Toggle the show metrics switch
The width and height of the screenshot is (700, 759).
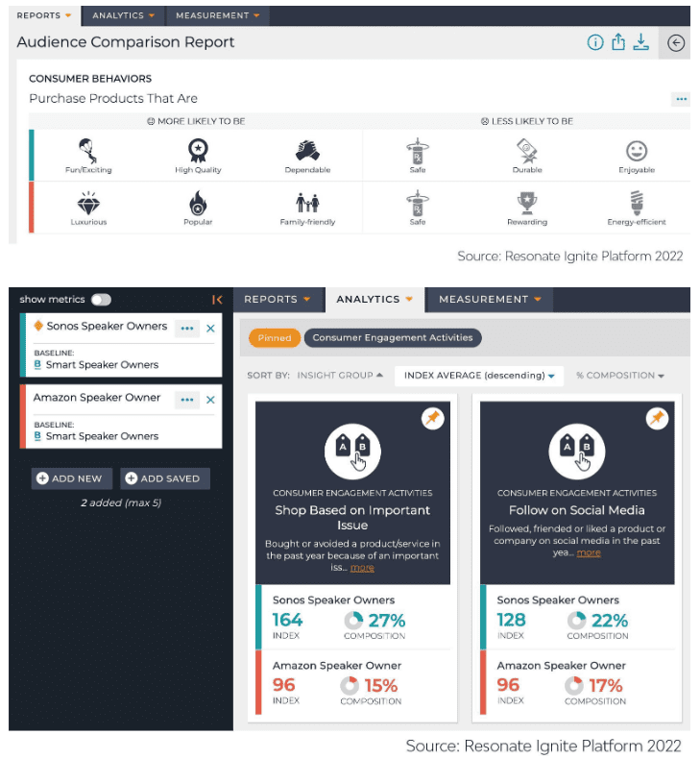pos(101,300)
